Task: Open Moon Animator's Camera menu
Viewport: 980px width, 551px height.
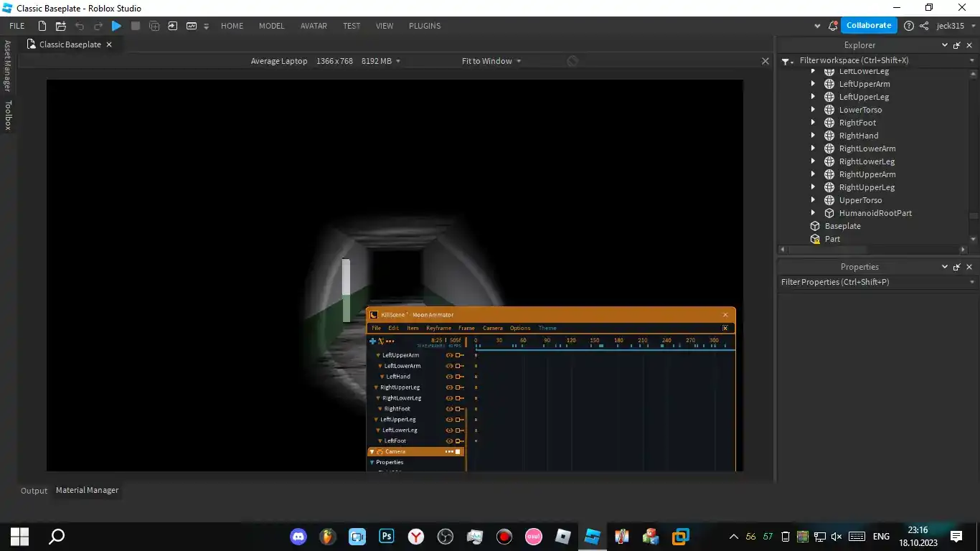Action: pos(493,328)
